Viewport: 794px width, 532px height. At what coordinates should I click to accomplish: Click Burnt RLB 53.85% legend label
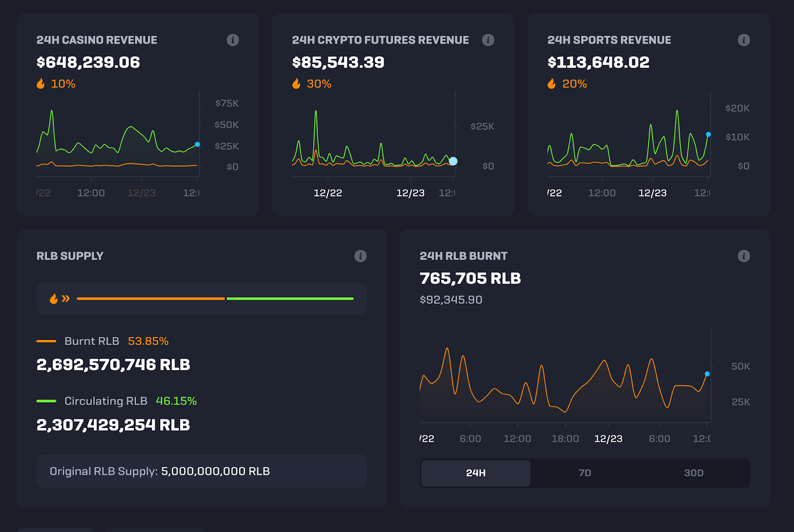103,341
